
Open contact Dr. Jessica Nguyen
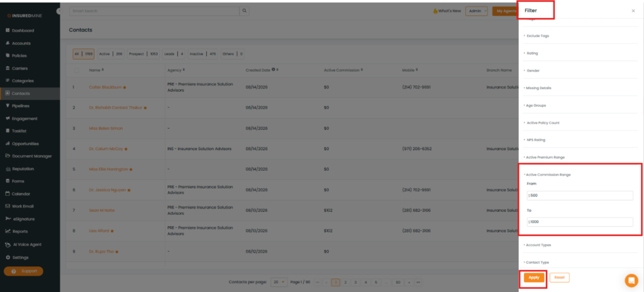(108, 190)
